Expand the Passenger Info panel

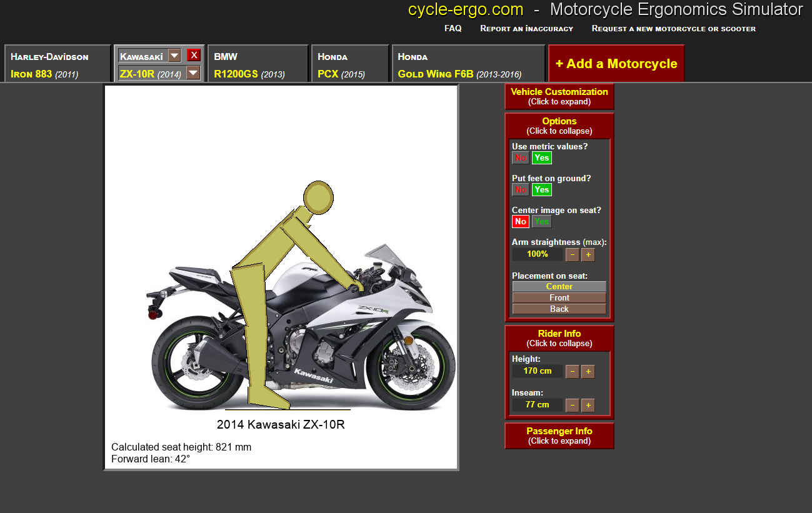(x=559, y=436)
